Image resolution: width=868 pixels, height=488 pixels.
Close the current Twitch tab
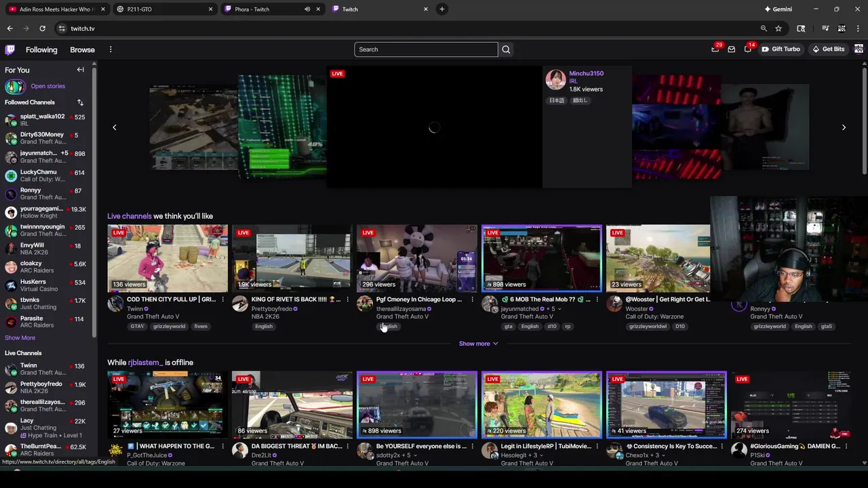click(x=426, y=9)
